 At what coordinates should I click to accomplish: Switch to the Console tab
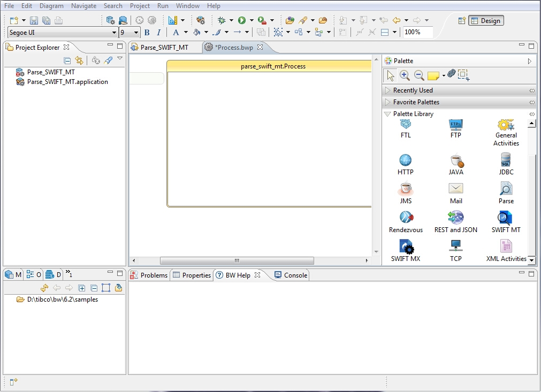pyautogui.click(x=291, y=275)
